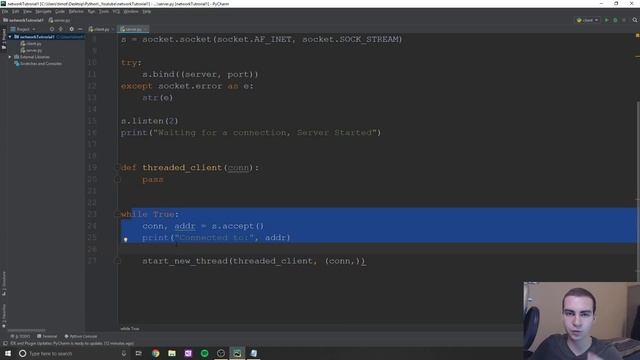Image resolution: width=640 pixels, height=360 pixels.
Task: Open Search Everywhere with the magnifier icon
Action: pyautogui.click(x=635, y=20)
